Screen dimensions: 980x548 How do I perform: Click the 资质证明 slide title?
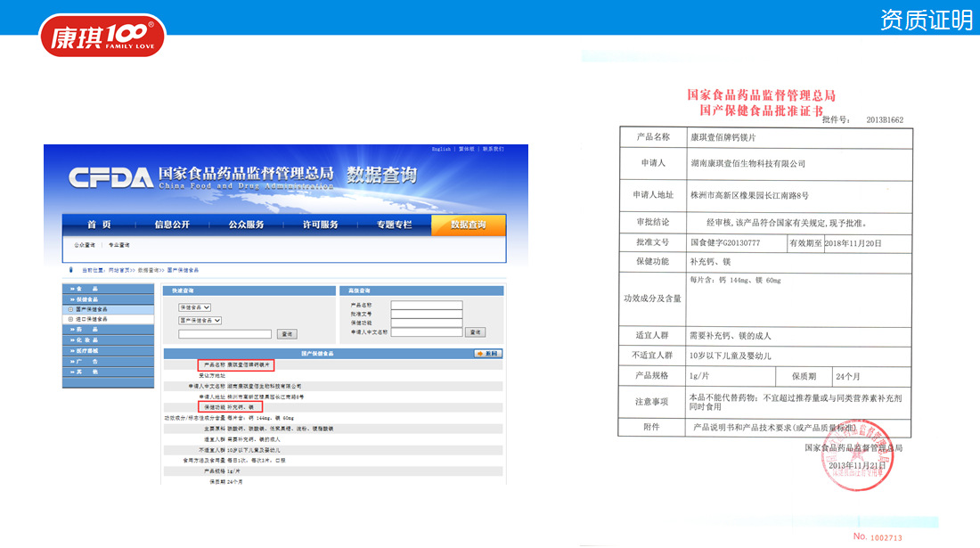[x=927, y=20]
